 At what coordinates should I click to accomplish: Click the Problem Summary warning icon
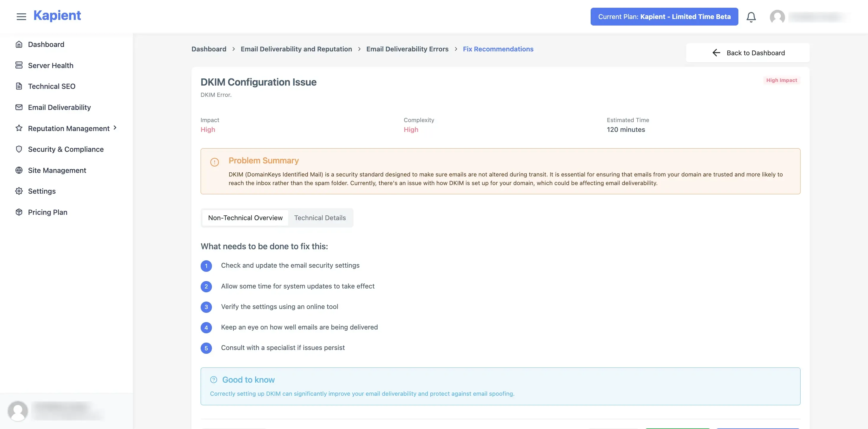(215, 162)
